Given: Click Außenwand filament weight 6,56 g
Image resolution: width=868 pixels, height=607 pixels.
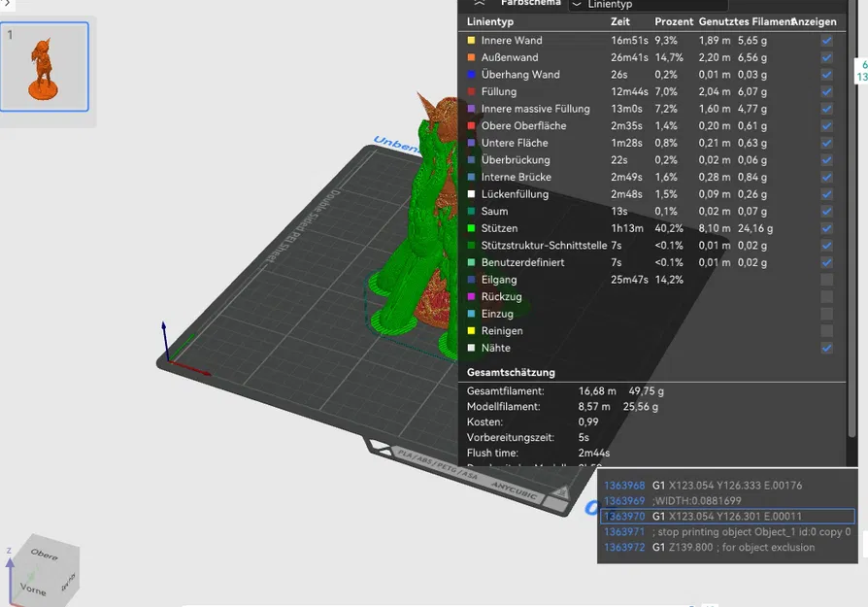Looking at the screenshot, I should pos(752,57).
